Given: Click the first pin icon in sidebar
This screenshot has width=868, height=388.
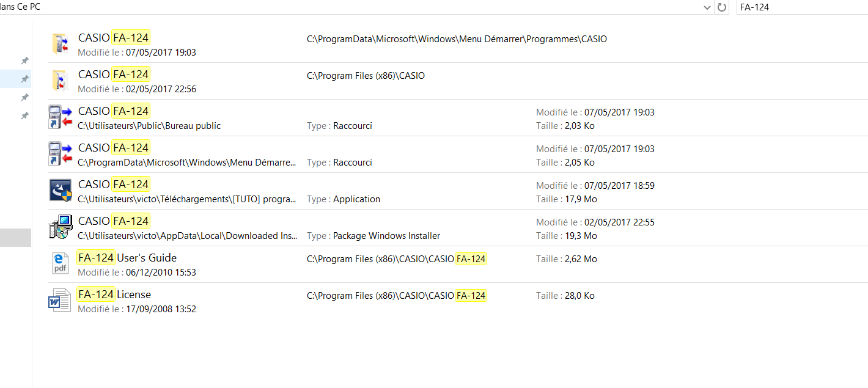Looking at the screenshot, I should 24,60.
